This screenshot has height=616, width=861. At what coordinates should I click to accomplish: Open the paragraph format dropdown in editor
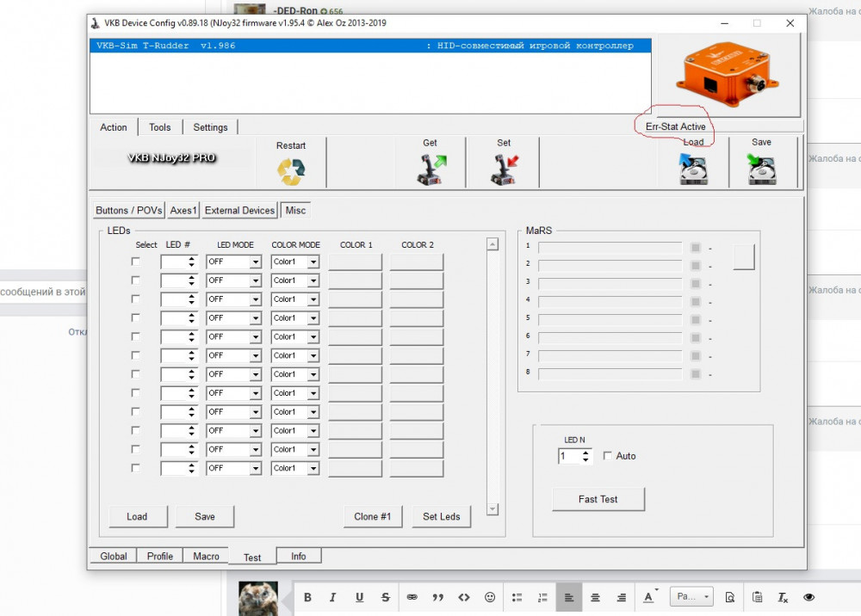(692, 597)
